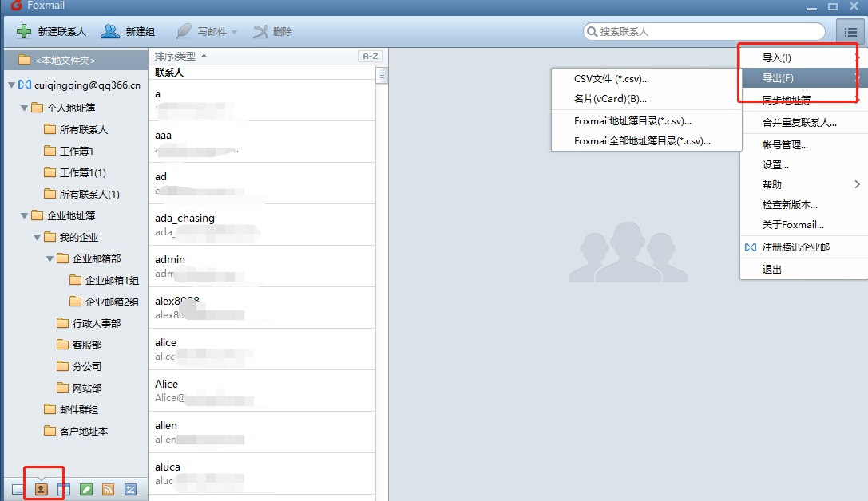Open the Calendar view icon
This screenshot has width=868, height=501.
pos(64,488)
